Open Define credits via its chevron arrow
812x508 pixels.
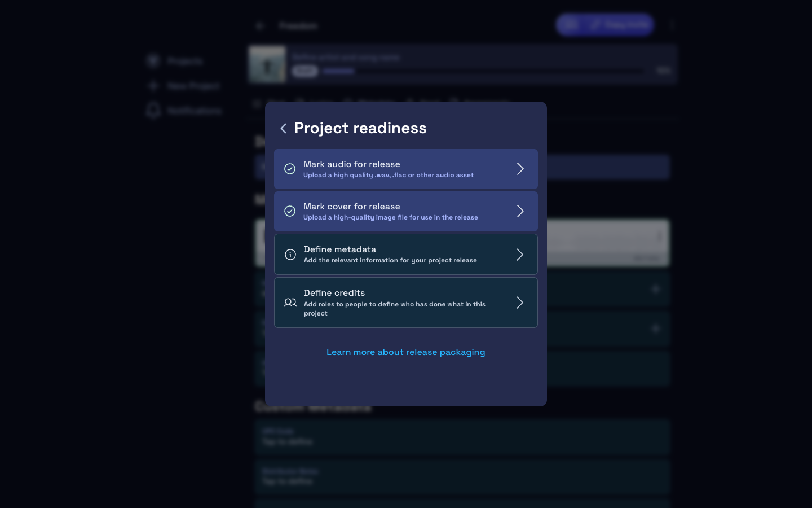pyautogui.click(x=520, y=303)
